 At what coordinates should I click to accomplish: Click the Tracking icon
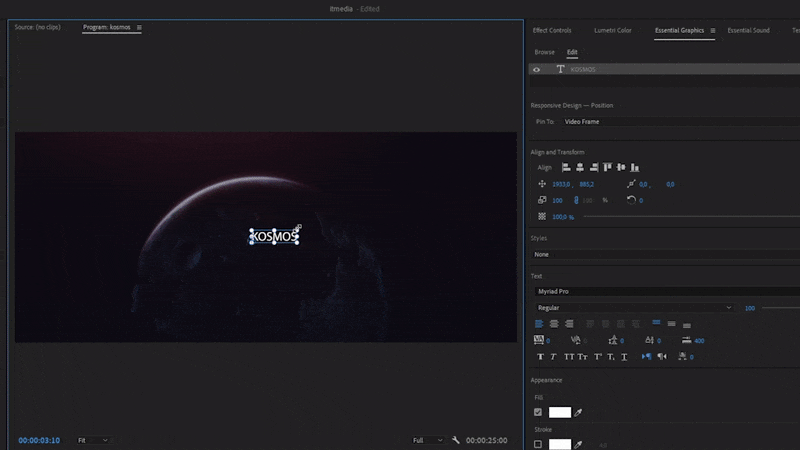[x=538, y=340]
